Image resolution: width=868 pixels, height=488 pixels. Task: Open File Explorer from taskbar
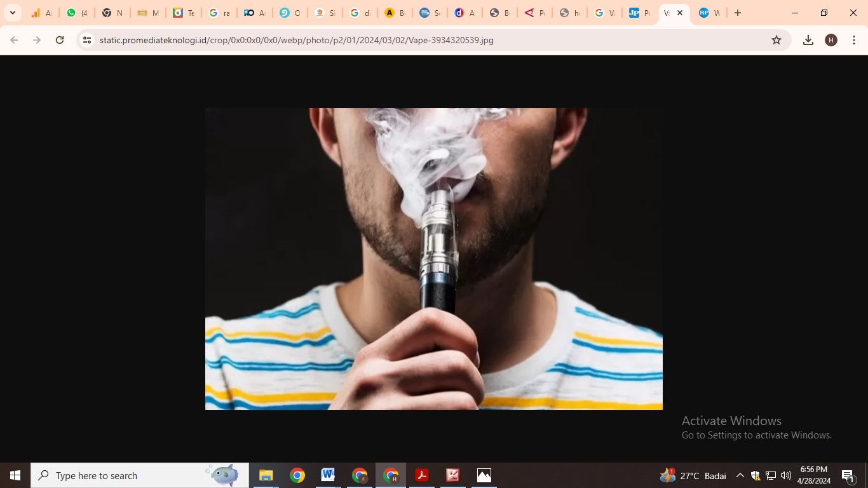coord(266,475)
